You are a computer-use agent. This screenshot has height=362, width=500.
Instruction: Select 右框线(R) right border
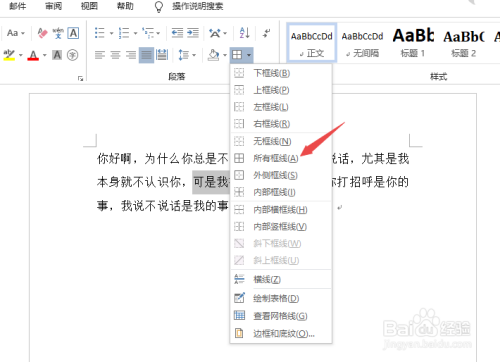pyautogui.click(x=281, y=124)
